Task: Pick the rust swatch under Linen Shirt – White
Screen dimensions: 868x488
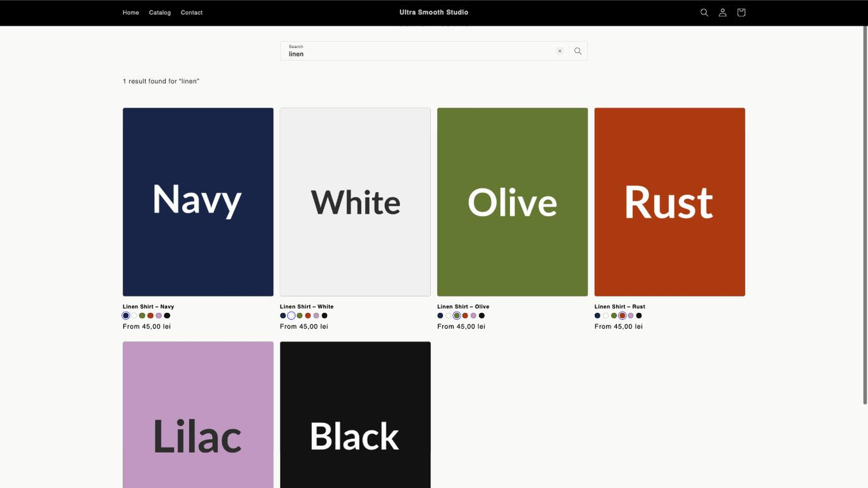Action: coord(308,316)
